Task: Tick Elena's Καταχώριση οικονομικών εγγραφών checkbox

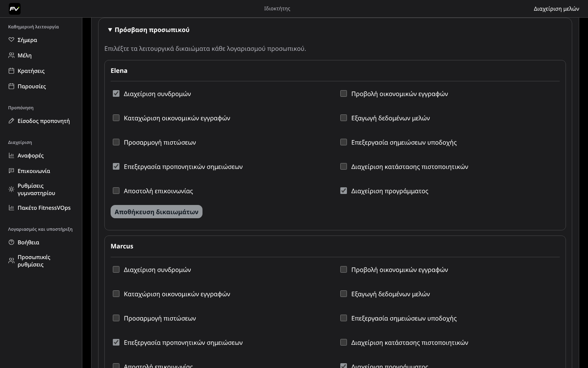Action: (116, 118)
